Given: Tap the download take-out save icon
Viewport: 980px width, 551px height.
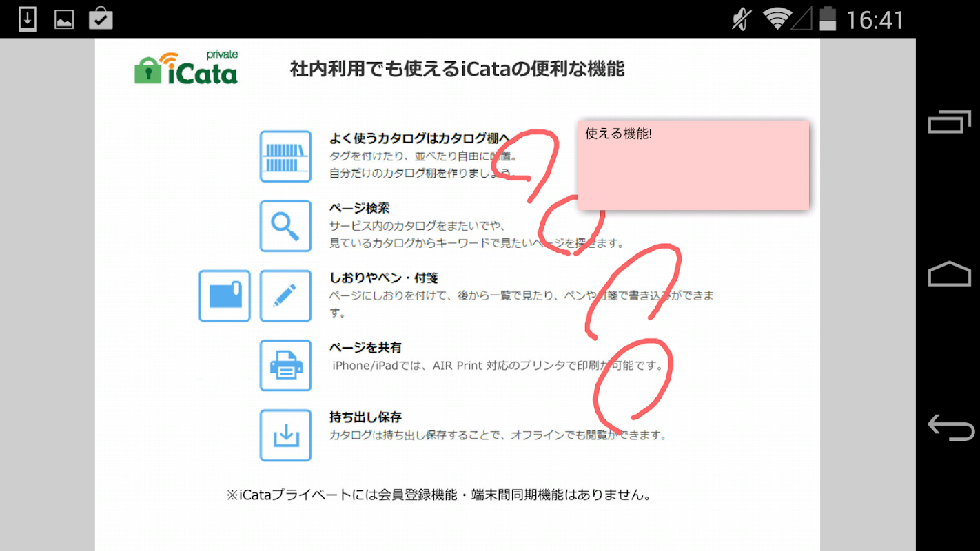Looking at the screenshot, I should [x=285, y=435].
